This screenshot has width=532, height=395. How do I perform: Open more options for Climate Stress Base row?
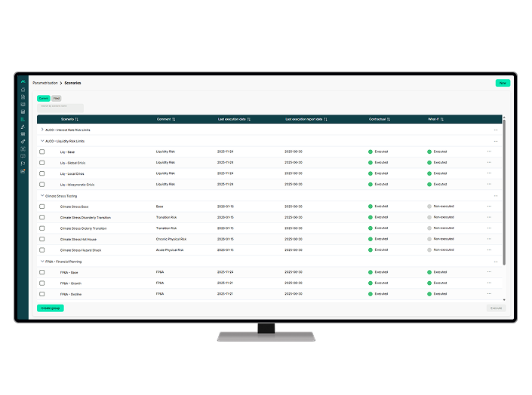click(x=489, y=207)
